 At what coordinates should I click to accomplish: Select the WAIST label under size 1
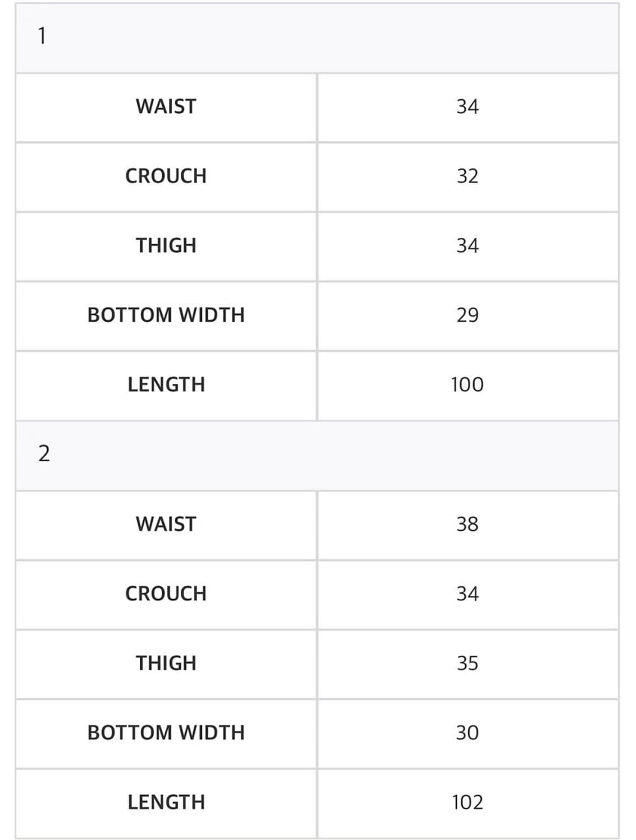[x=166, y=107]
